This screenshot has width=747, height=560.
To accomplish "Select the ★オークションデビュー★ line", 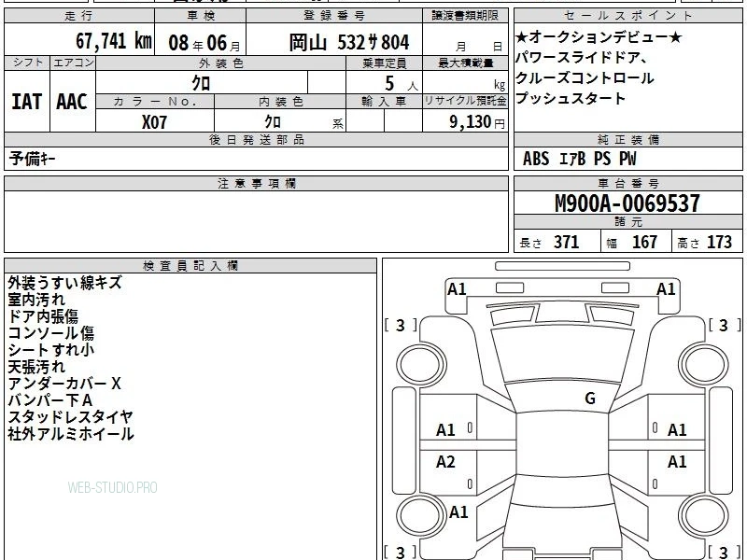I will click(599, 36).
